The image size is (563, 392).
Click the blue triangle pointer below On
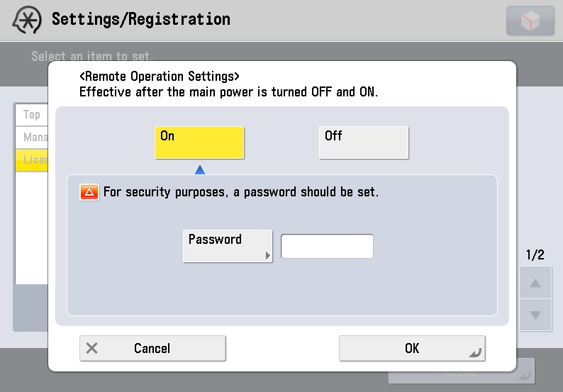pos(200,169)
